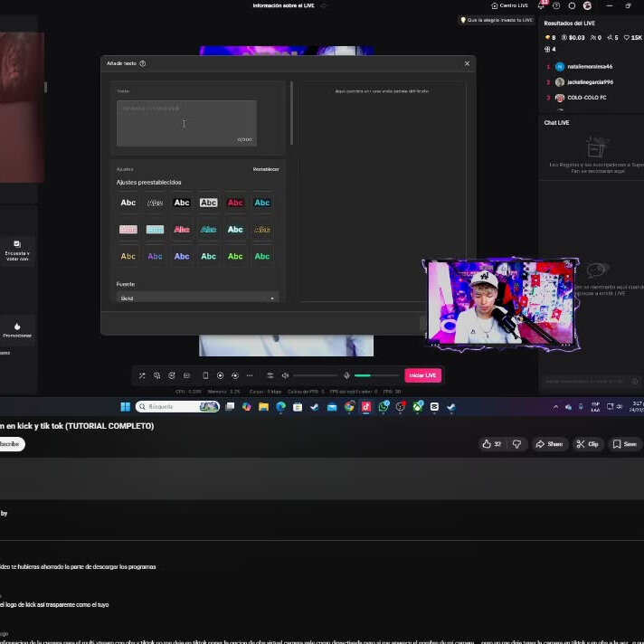Open the help question mark in top bar
Screen dimensions: 644x644
point(556,5)
